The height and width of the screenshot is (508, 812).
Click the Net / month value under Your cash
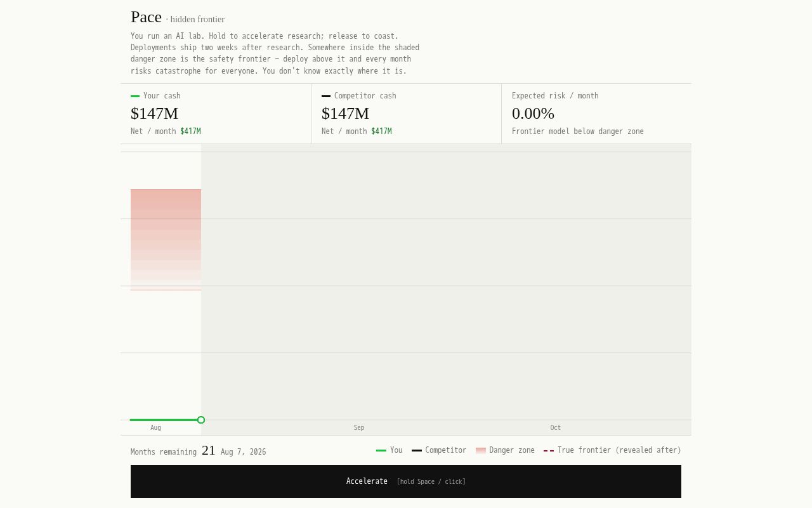(x=190, y=131)
